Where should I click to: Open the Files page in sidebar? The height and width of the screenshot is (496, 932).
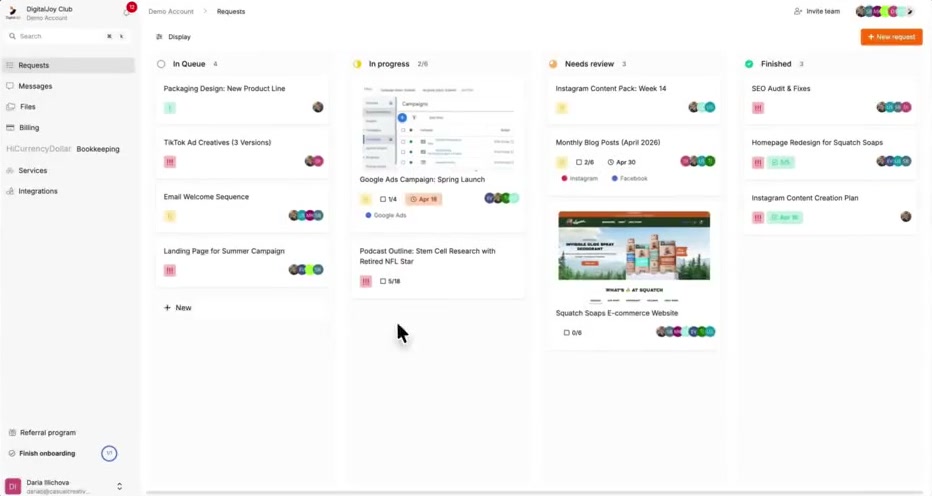tap(68, 107)
